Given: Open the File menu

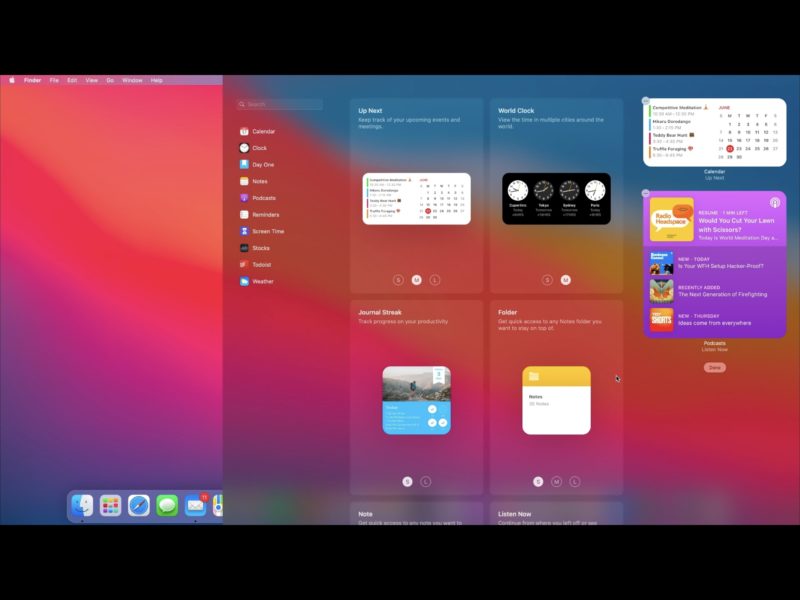Looking at the screenshot, I should [x=54, y=80].
